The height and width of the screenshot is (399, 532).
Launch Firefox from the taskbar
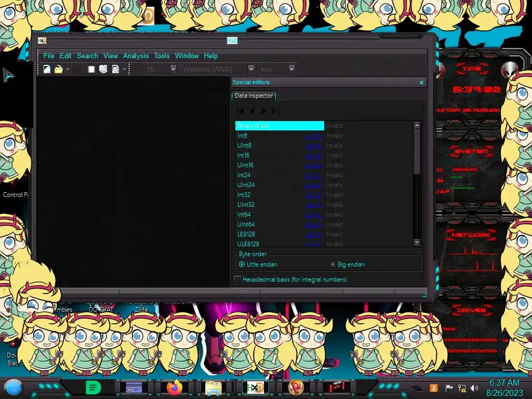pyautogui.click(x=175, y=388)
